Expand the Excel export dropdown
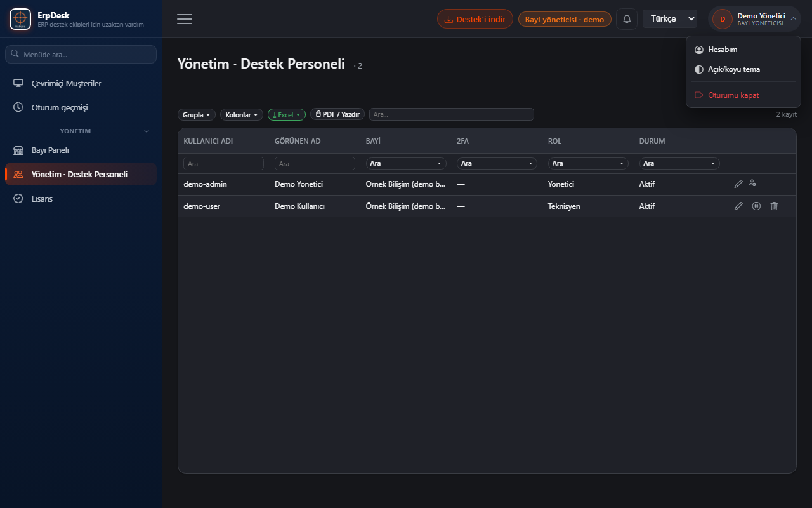Image resolution: width=812 pixels, height=508 pixels. click(287, 115)
